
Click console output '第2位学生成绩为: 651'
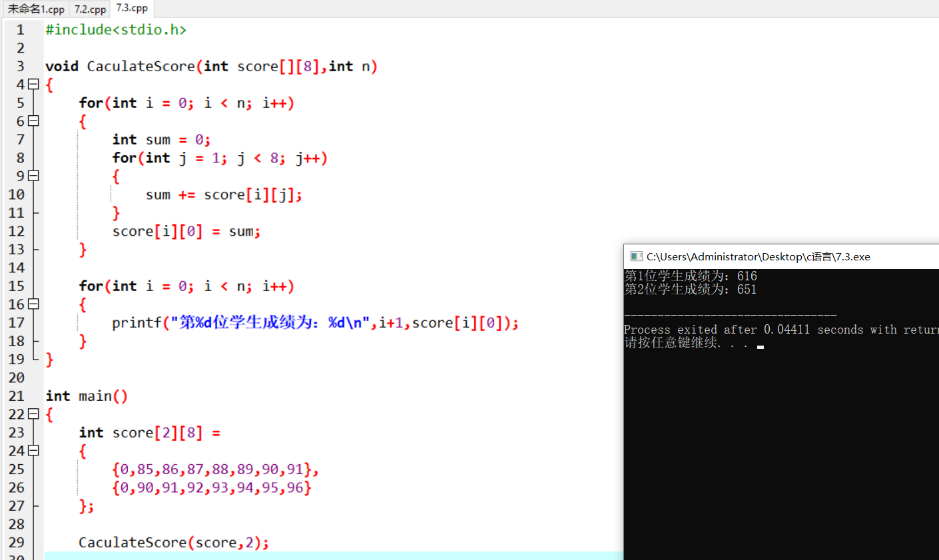pos(691,289)
